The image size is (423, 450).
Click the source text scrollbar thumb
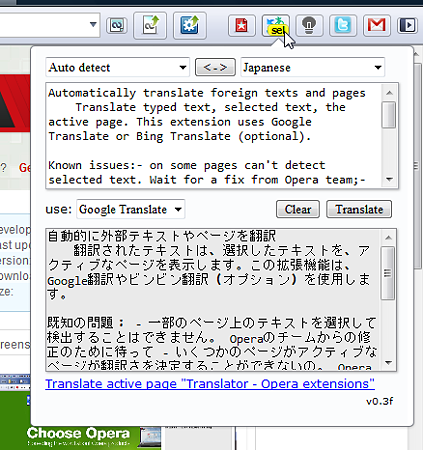pyautogui.click(x=389, y=115)
